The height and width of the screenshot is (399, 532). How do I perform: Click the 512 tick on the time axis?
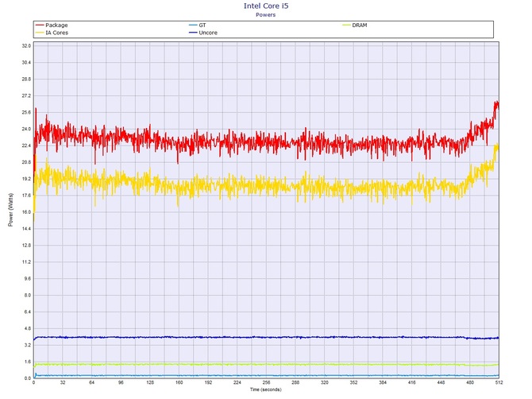499,382
